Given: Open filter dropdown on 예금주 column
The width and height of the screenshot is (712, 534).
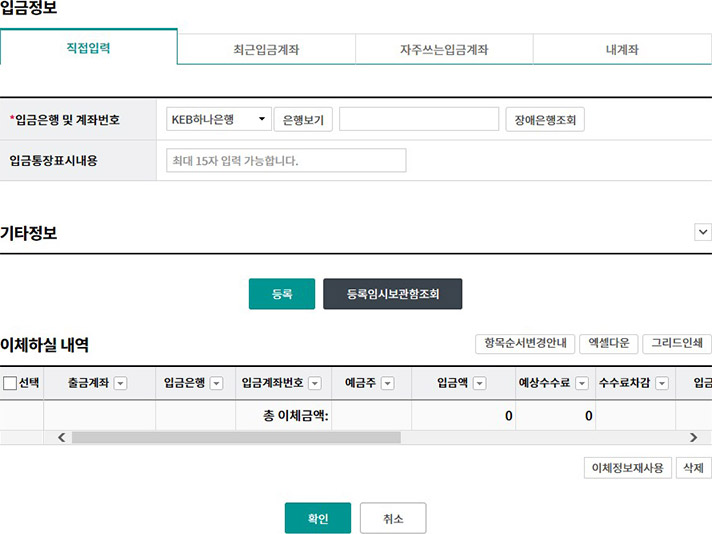Looking at the screenshot, I should tap(388, 383).
